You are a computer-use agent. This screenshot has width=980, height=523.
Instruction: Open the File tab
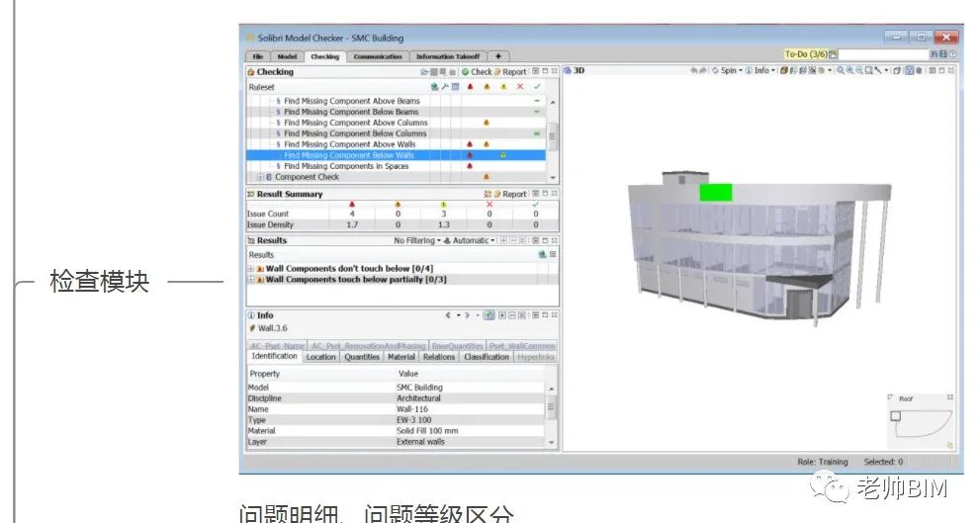[x=257, y=56]
